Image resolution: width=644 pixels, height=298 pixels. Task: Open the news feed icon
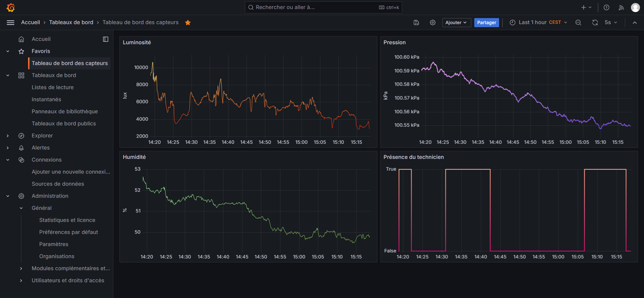point(621,7)
